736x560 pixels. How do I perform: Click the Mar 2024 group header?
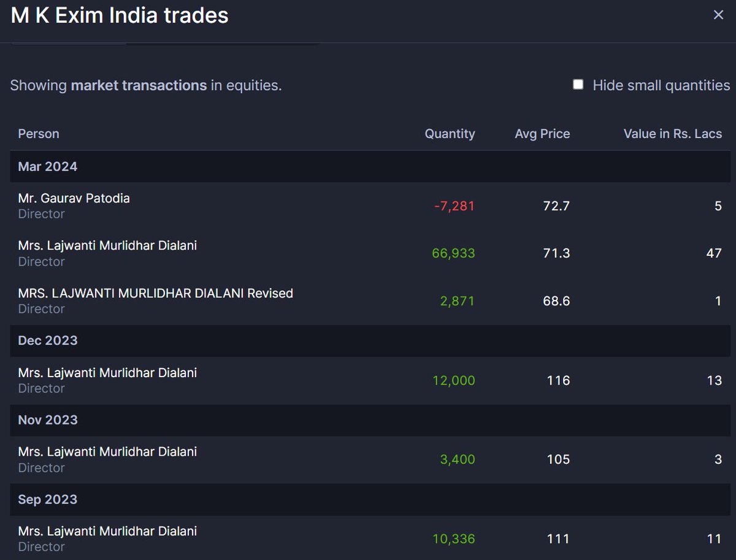[370, 166]
